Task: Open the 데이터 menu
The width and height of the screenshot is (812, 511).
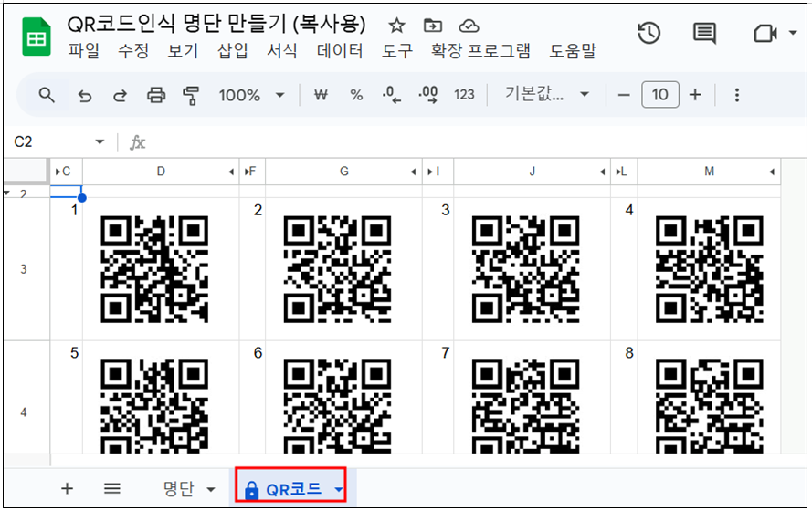Action: [x=340, y=51]
